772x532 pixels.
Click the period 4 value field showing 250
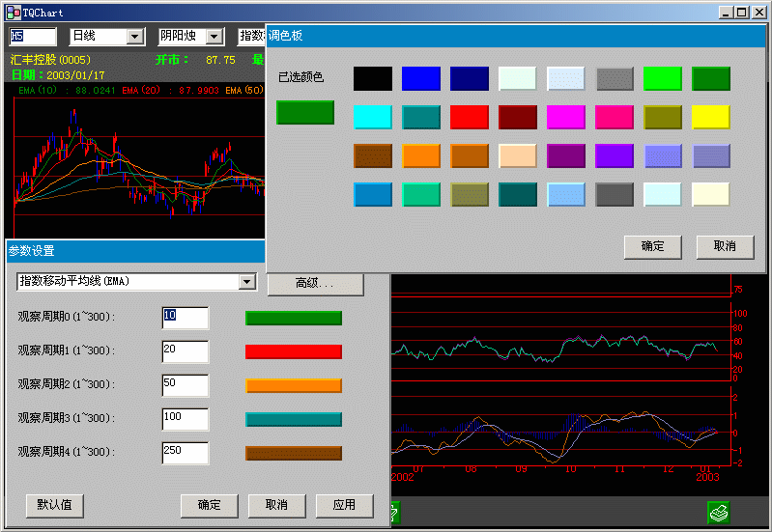[186, 453]
